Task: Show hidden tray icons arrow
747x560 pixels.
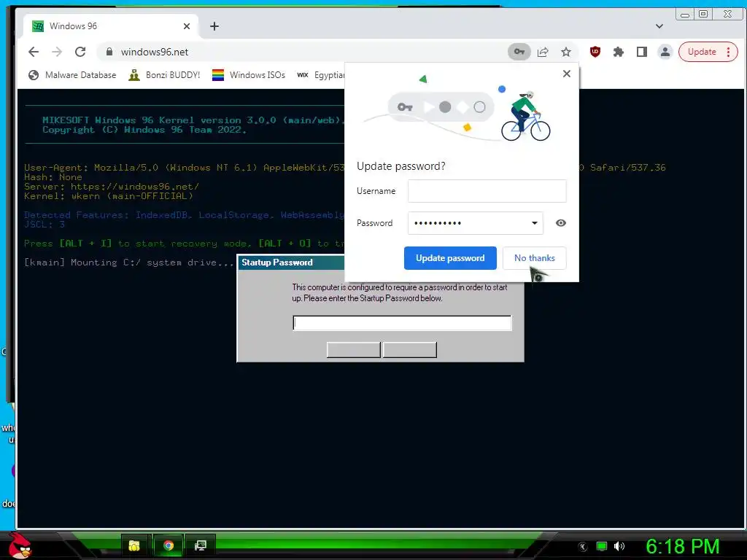Action: click(x=583, y=547)
